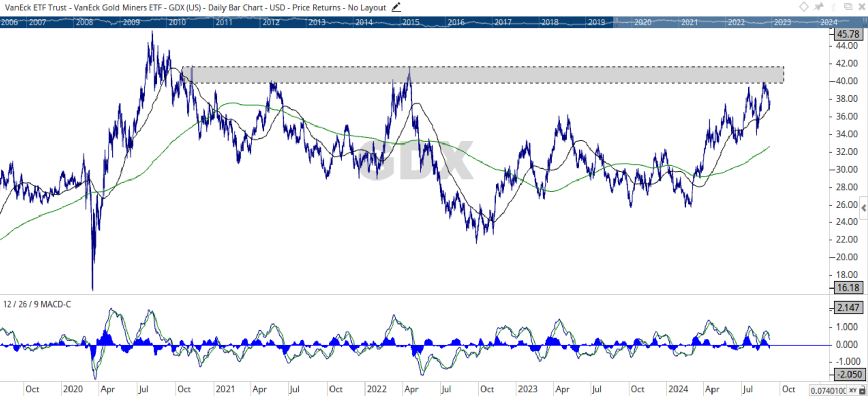Select the gray dashed resistance zone rectangle
Screen dimensions: 868x396
click(483, 75)
